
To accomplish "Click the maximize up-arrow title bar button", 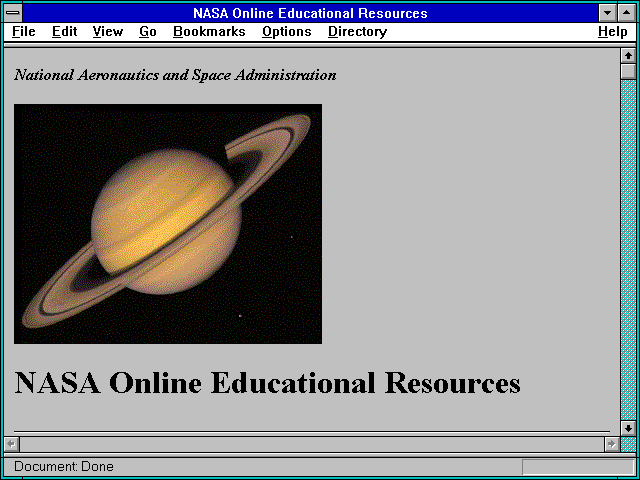I will pos(627,13).
